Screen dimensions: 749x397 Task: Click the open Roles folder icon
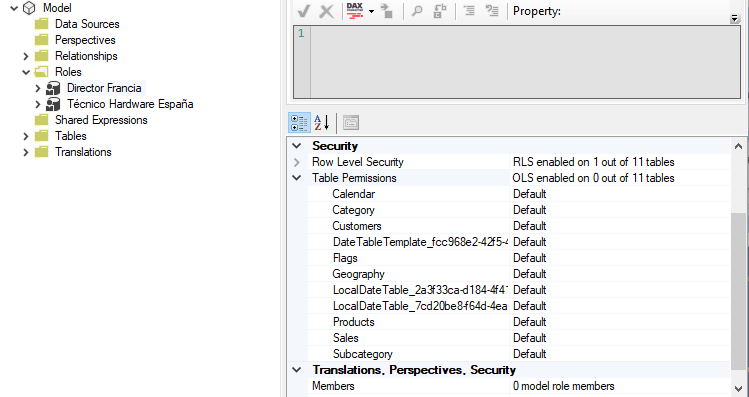pyautogui.click(x=42, y=72)
